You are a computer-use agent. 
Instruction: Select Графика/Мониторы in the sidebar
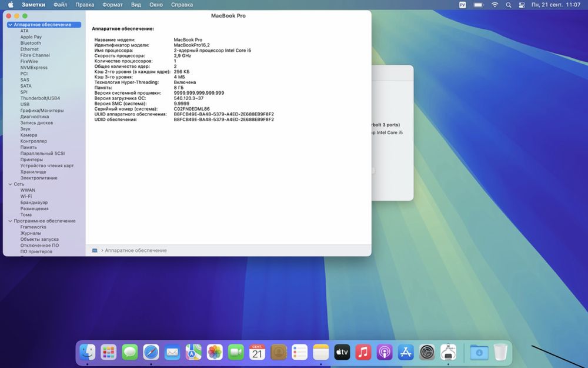[42, 111]
